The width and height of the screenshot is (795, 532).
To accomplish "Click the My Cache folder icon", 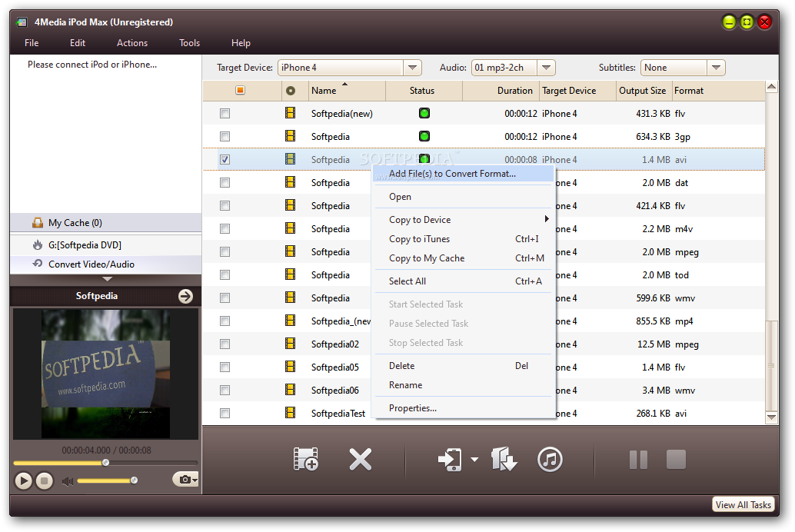I will [x=38, y=223].
